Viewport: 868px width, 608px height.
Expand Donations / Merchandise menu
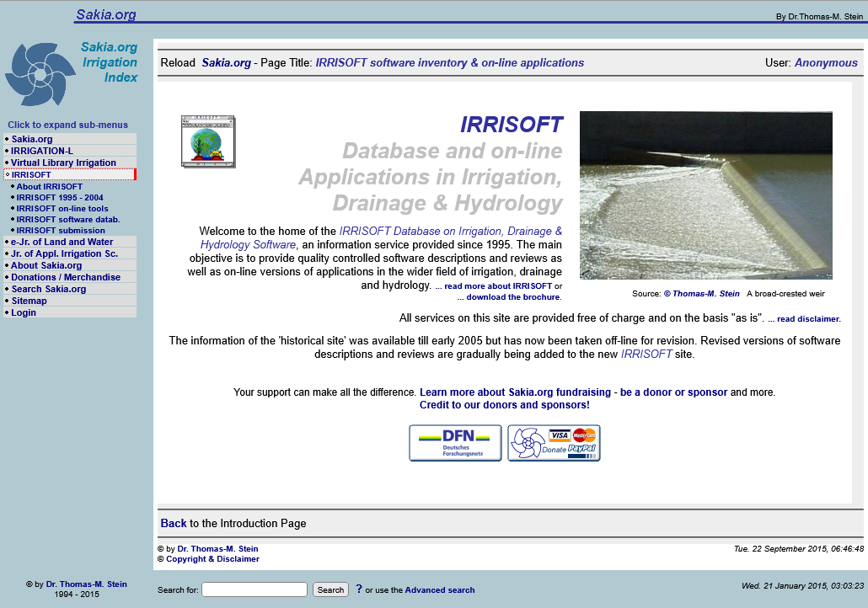tap(70, 277)
